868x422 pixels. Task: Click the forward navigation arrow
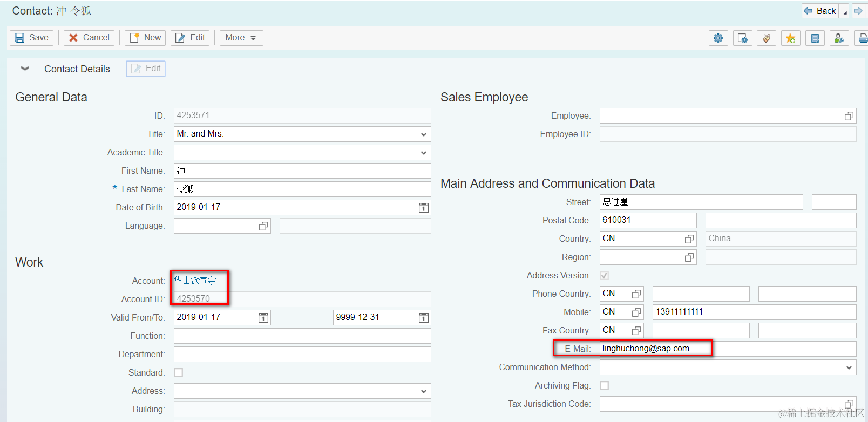(858, 11)
